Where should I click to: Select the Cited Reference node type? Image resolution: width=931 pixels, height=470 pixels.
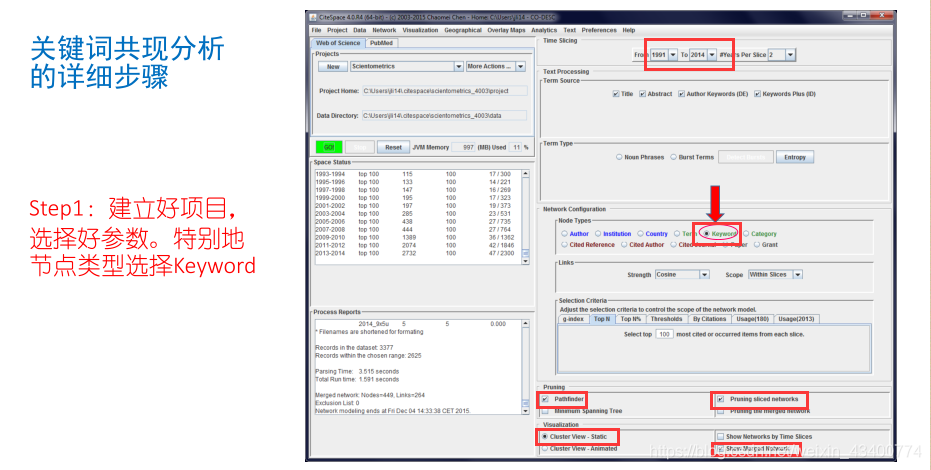click(565, 244)
